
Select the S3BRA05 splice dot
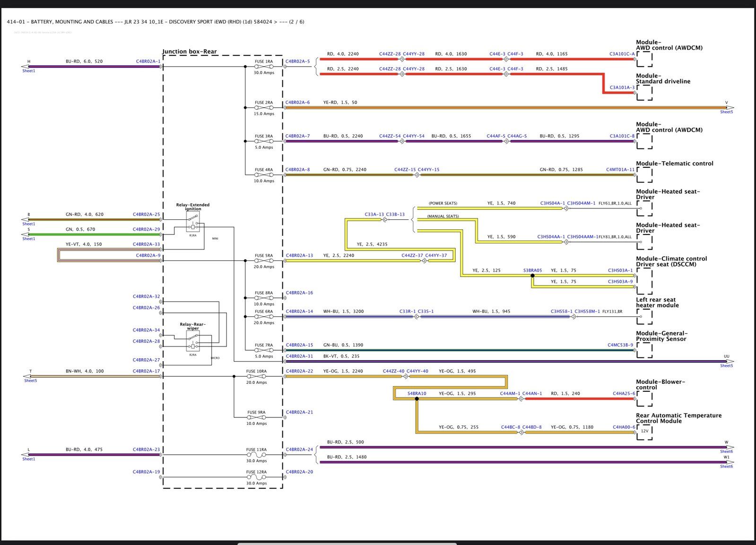click(x=532, y=276)
